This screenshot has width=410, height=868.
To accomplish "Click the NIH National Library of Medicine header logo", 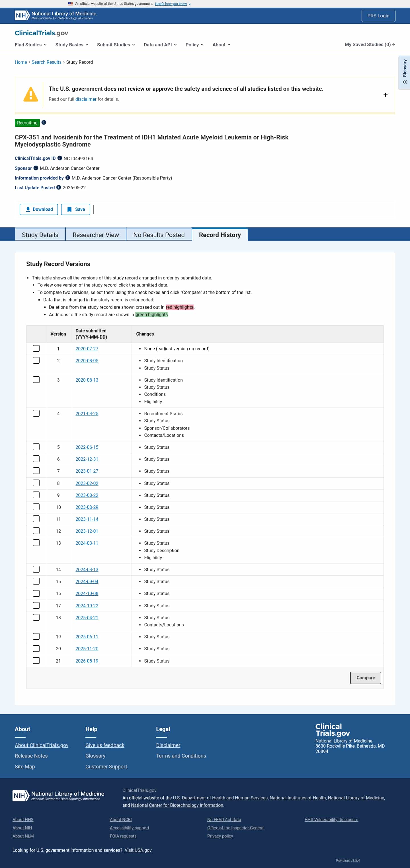I will [x=56, y=15].
